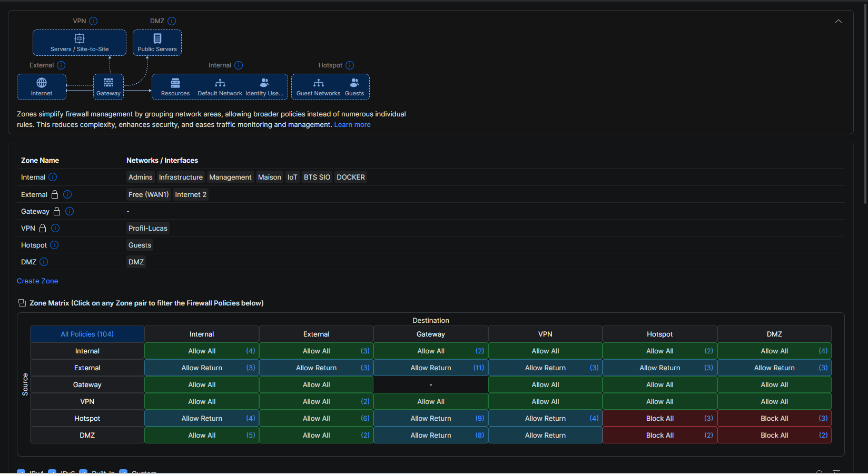868x474 pixels.
Task: Filter by DMZ to DMZ Block All (2)
Action: coord(774,435)
